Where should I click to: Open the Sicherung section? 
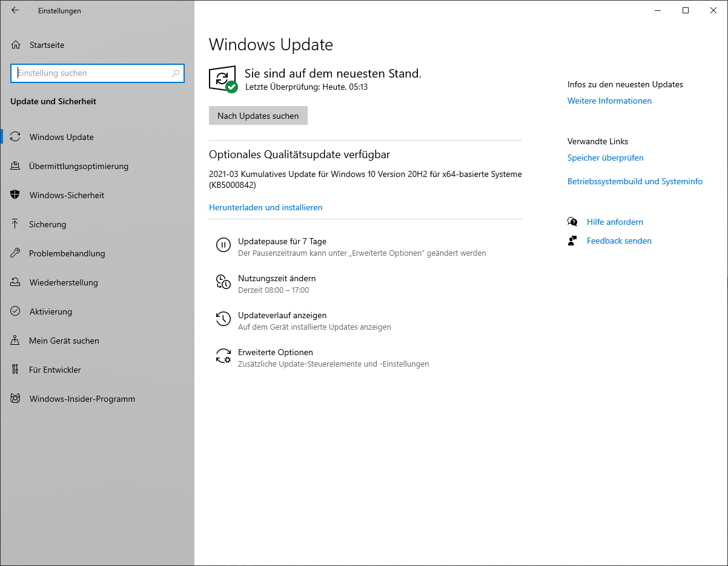click(x=98, y=224)
